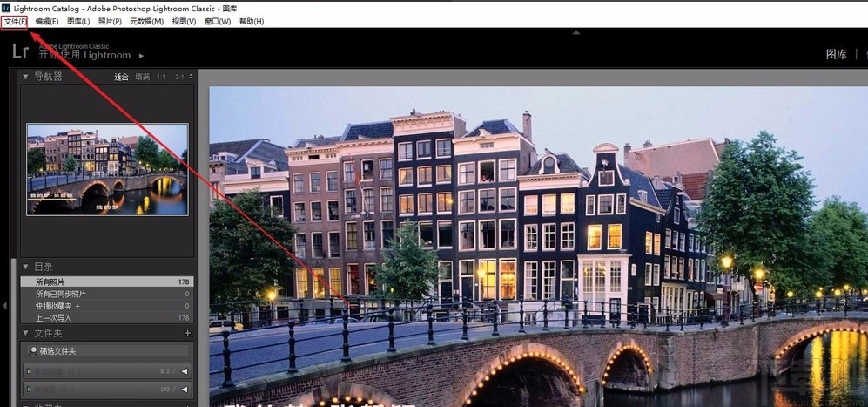Open the 图库(L) menu
Image resolution: width=868 pixels, height=407 pixels.
pos(78,22)
